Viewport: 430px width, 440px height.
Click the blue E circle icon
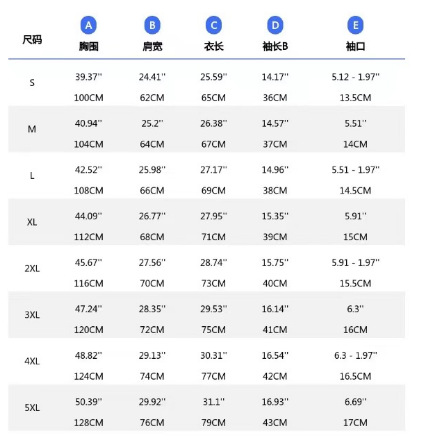pos(355,25)
